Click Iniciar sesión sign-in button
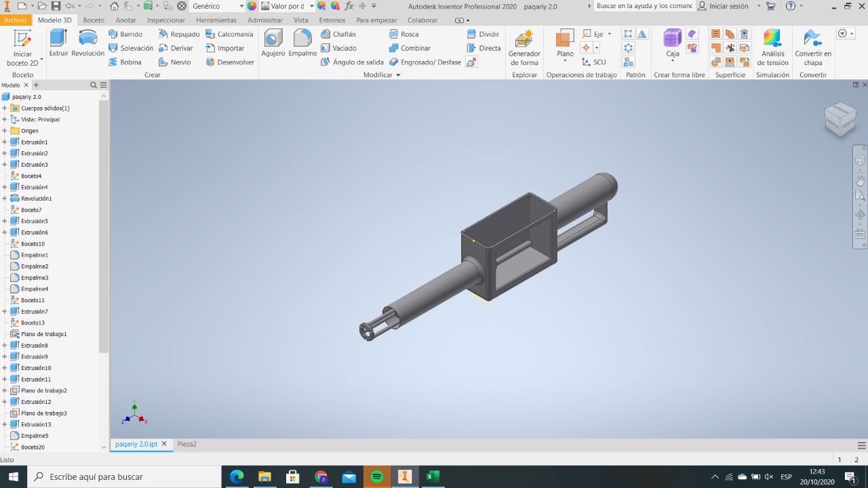This screenshot has height=488, width=868. click(723, 6)
